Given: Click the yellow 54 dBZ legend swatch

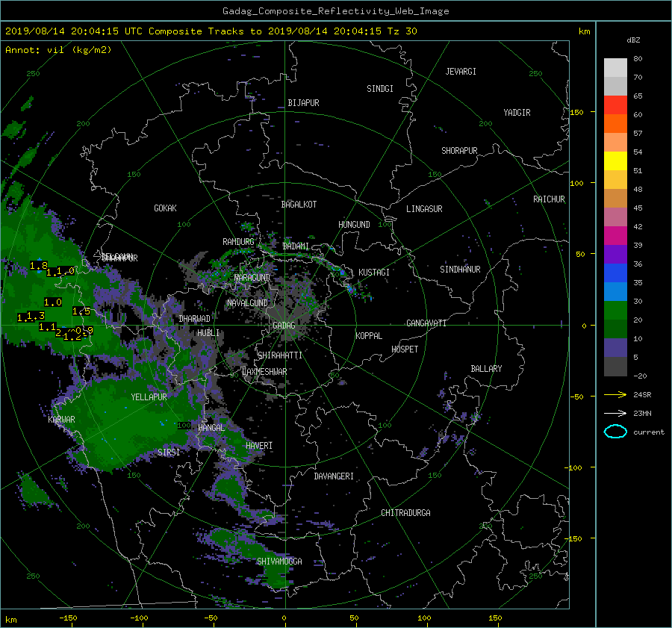Looking at the screenshot, I should point(615,161).
